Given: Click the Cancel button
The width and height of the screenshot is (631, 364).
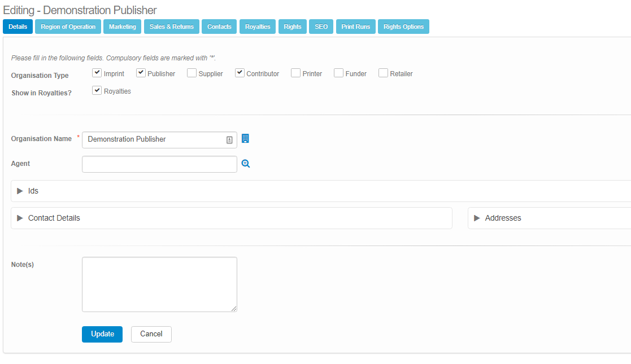Looking at the screenshot, I should [x=151, y=334].
